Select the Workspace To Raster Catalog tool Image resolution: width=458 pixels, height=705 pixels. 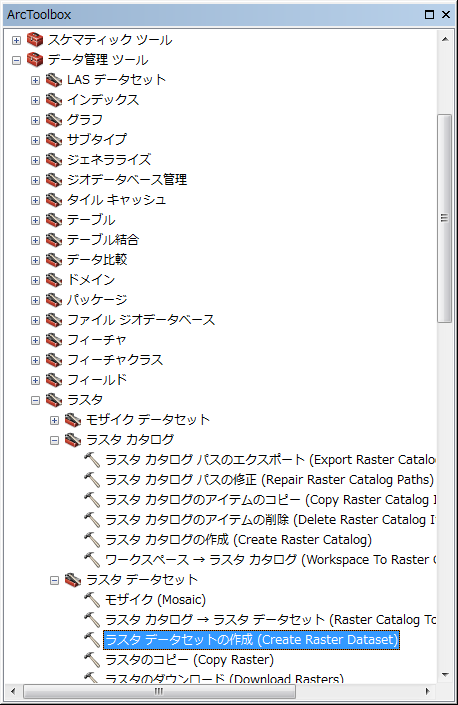tap(270, 560)
